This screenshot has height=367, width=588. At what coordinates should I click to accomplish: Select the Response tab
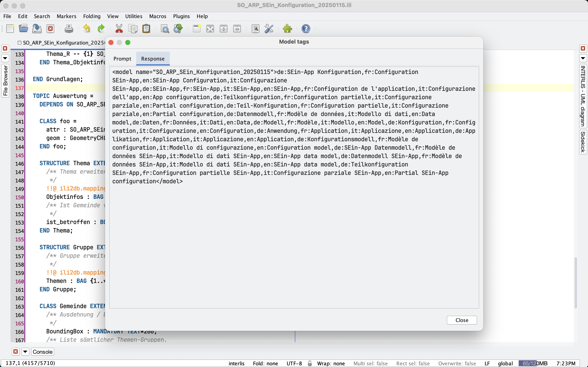pyautogui.click(x=153, y=59)
